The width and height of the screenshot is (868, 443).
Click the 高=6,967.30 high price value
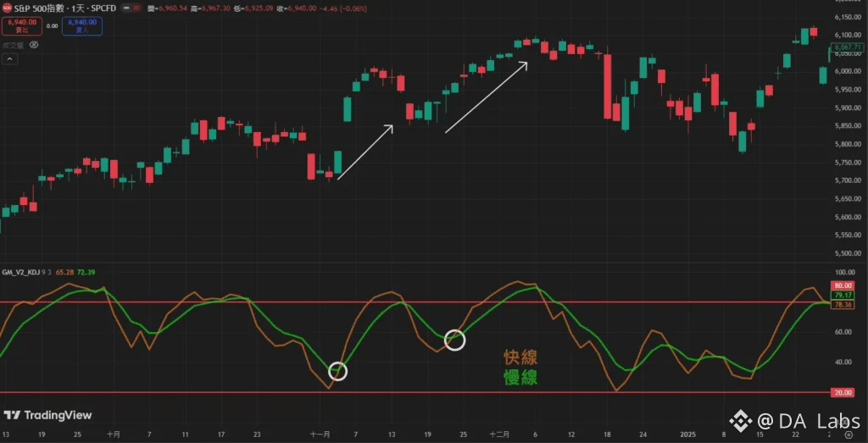(x=210, y=8)
